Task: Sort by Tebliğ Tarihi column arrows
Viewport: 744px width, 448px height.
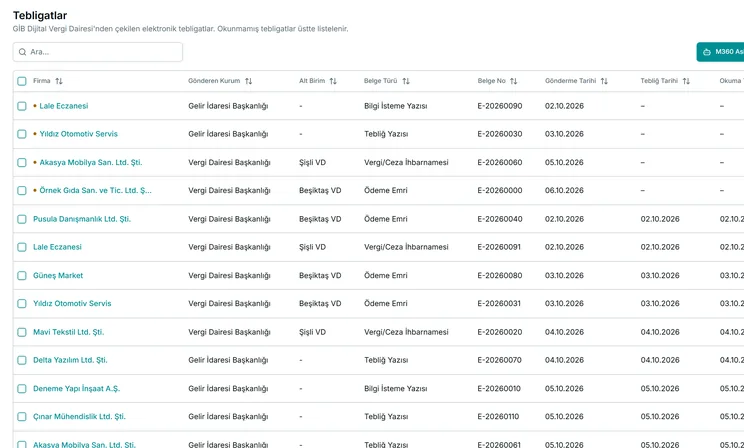Action: coord(686,81)
